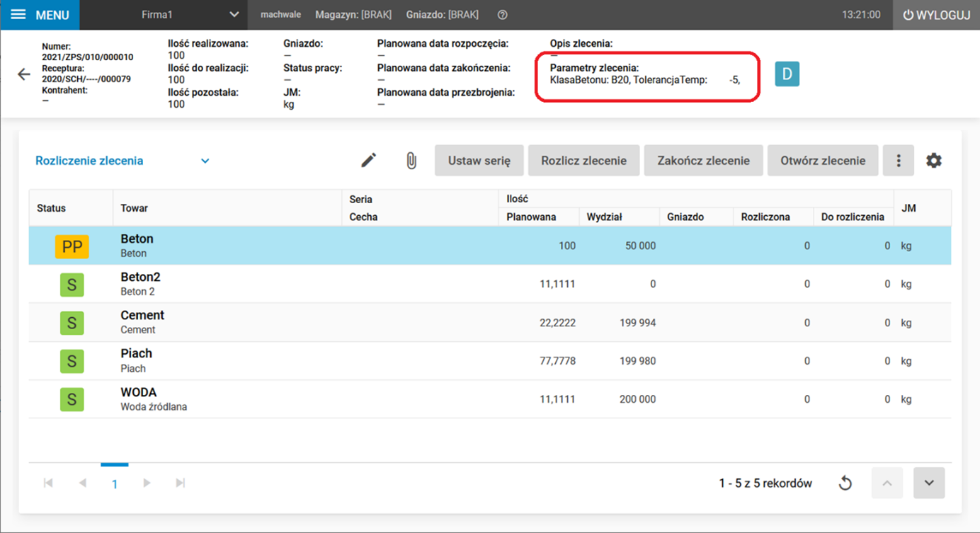Open attachments with the paperclip icon

pos(411,161)
